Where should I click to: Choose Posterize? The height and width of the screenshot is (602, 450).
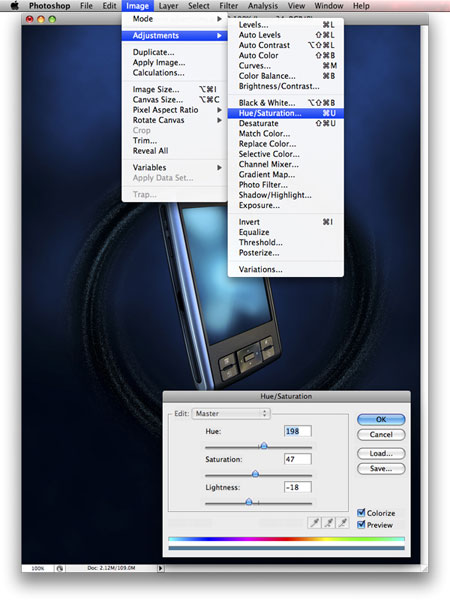click(286, 253)
